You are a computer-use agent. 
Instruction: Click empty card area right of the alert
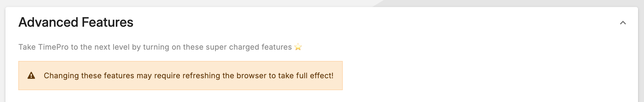tap(485, 76)
